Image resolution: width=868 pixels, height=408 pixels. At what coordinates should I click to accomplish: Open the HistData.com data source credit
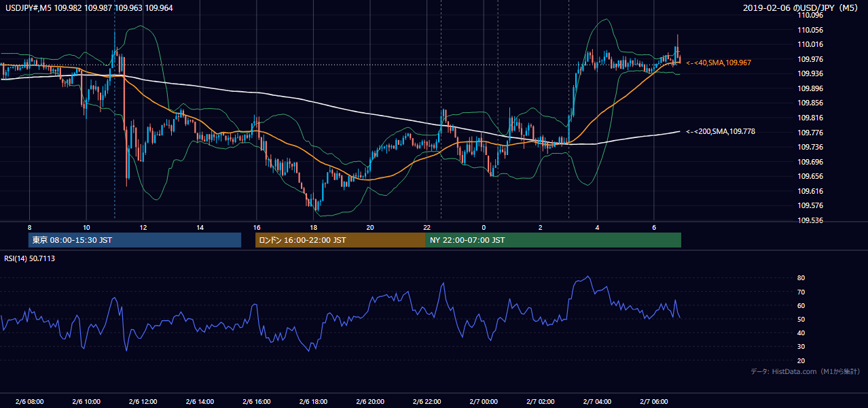pos(806,371)
